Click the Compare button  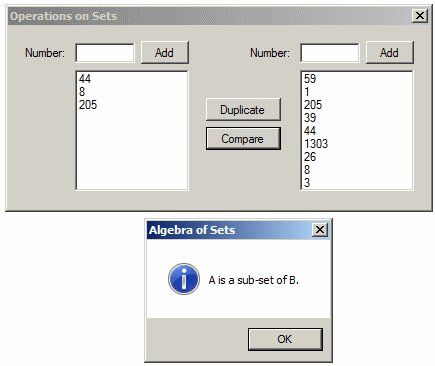pos(243,139)
